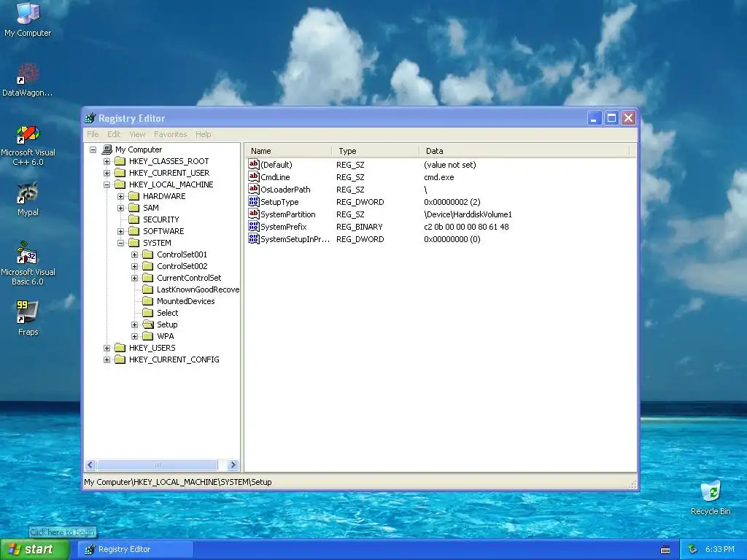Expand the HKEY_CURRENT_USER node
This screenshot has width=747, height=560.
[107, 173]
